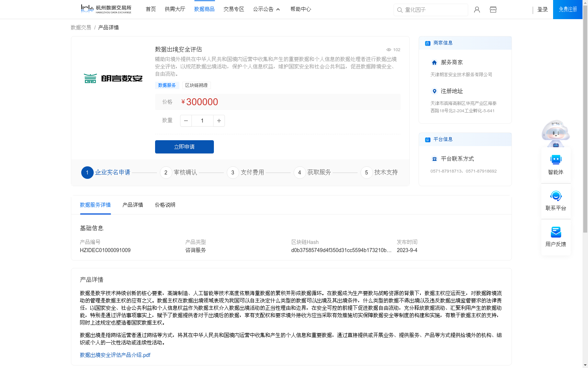Open 供需大厅 in navigation
This screenshot has height=368, width=588.
tap(175, 9)
